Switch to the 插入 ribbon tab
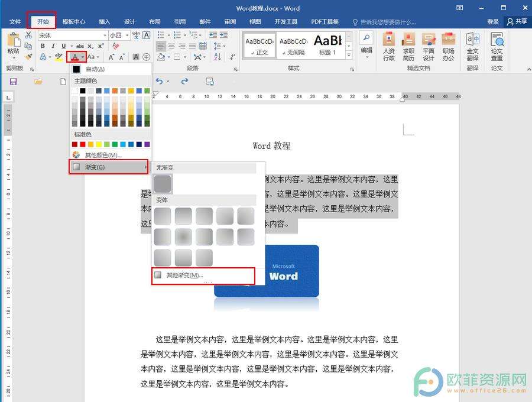Viewport: 532px width, 402px height. click(105, 22)
